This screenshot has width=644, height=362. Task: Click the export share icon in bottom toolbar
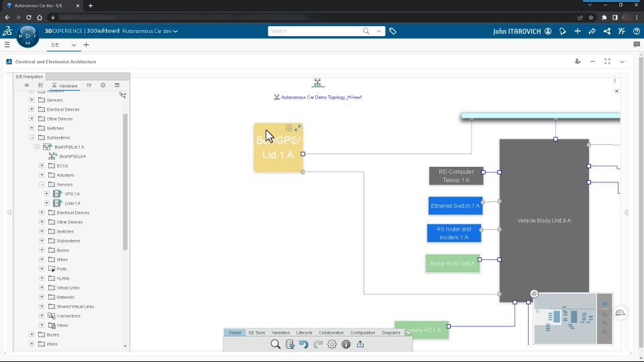360,345
